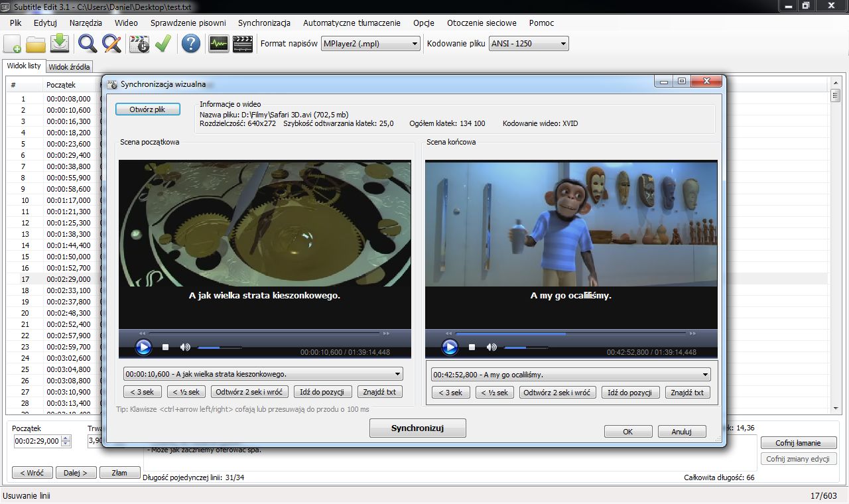Open the Sprawdzanie pisowni menu
This screenshot has width=849, height=504.
(x=188, y=23)
